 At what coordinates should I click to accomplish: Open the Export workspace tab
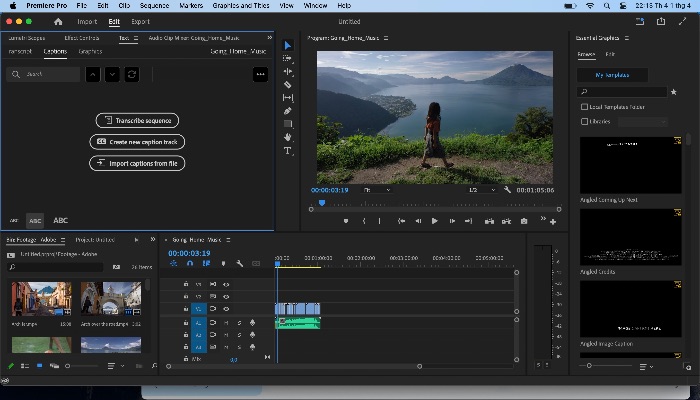[140, 21]
